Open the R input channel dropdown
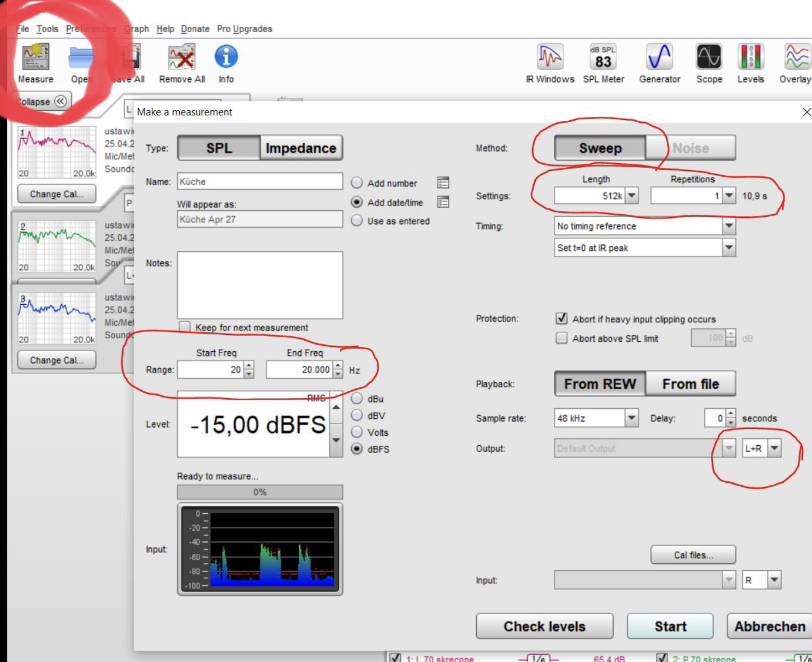Screen dimensions: 812x662 coord(774,580)
